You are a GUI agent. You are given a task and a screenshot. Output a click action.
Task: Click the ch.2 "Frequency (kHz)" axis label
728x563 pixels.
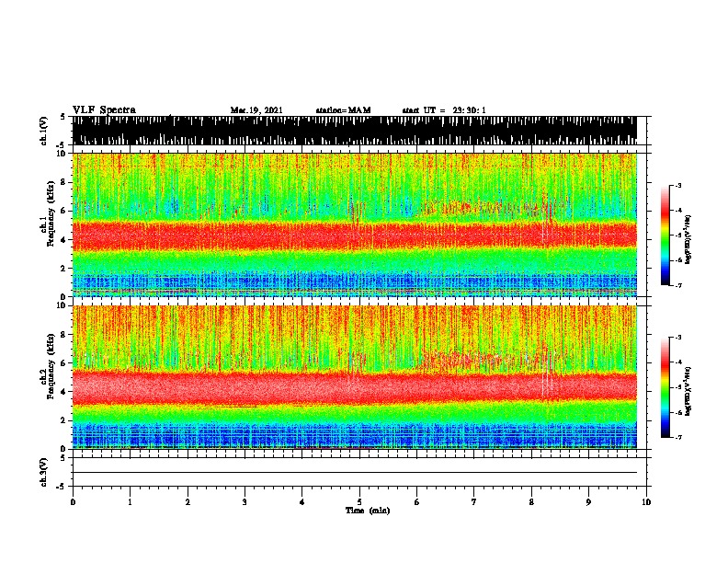tap(51, 366)
